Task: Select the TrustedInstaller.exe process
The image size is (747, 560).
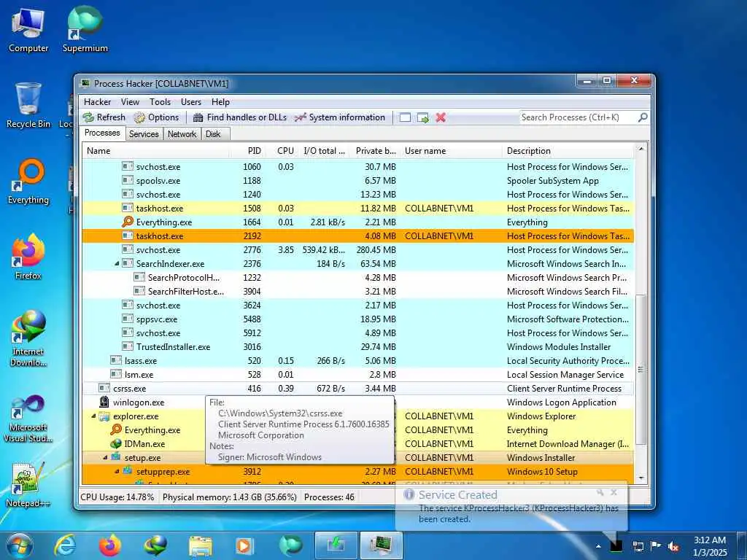Action: [358, 346]
